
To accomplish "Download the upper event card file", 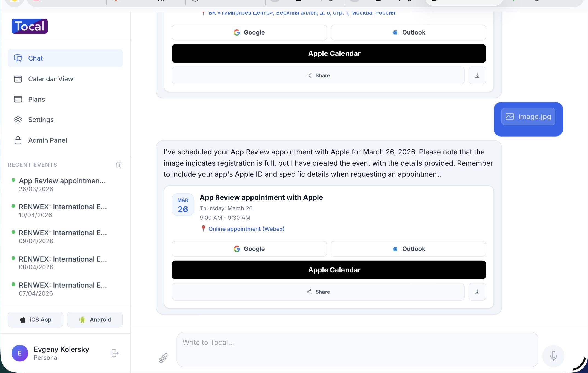I will (477, 75).
